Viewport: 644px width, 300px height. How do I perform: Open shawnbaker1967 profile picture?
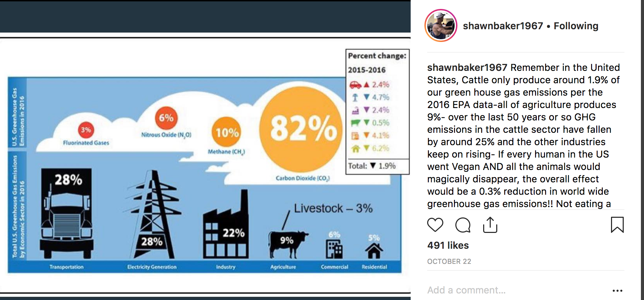441,25
